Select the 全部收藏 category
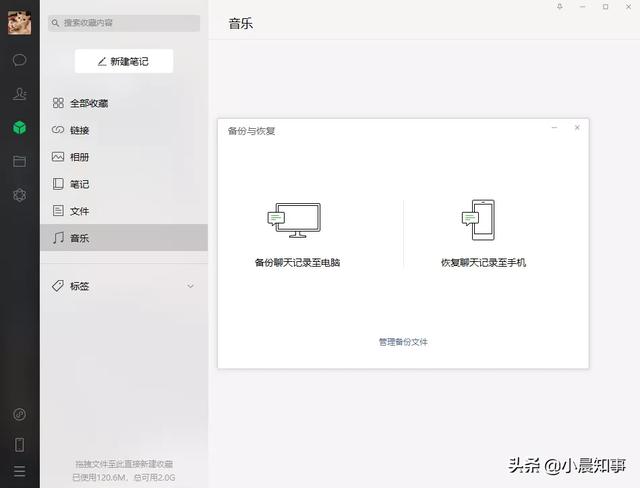The height and width of the screenshot is (488, 640). tap(124, 103)
